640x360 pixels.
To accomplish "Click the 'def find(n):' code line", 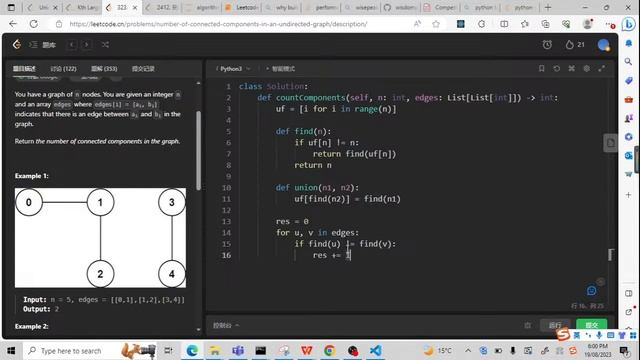I will pyautogui.click(x=303, y=131).
